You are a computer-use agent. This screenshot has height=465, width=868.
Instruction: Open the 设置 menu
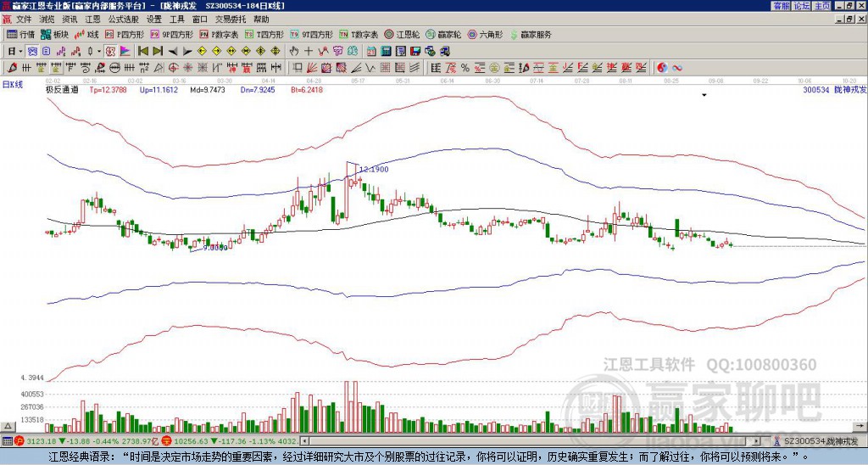(x=154, y=20)
